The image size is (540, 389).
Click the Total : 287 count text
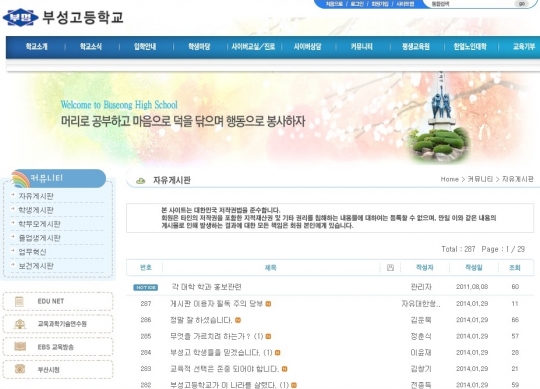pyautogui.click(x=458, y=249)
